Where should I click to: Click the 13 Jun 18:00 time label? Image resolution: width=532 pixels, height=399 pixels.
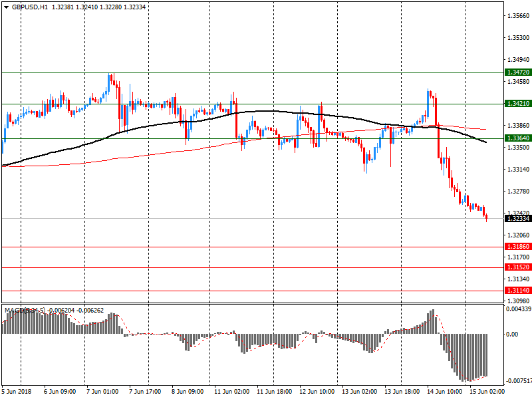pos(402,392)
